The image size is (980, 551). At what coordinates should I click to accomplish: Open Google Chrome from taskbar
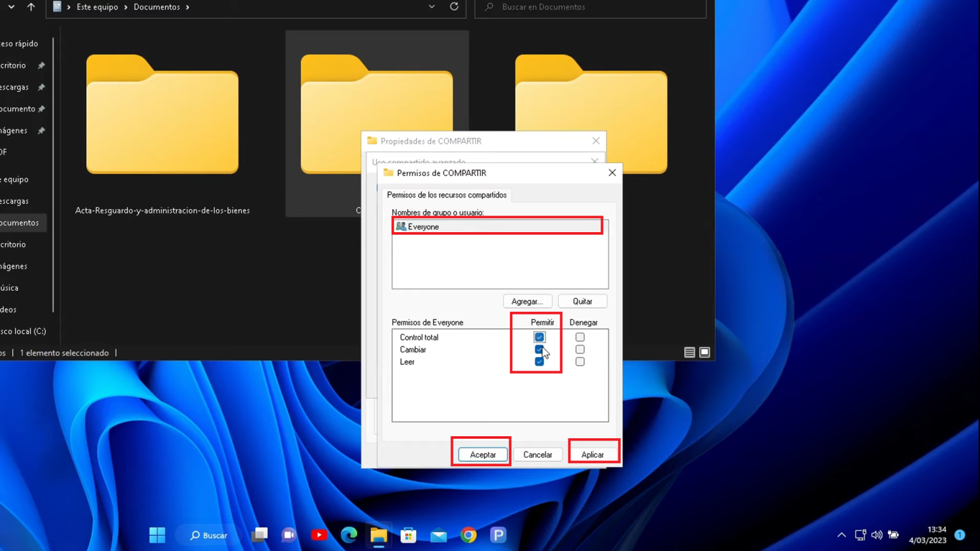[x=468, y=535]
